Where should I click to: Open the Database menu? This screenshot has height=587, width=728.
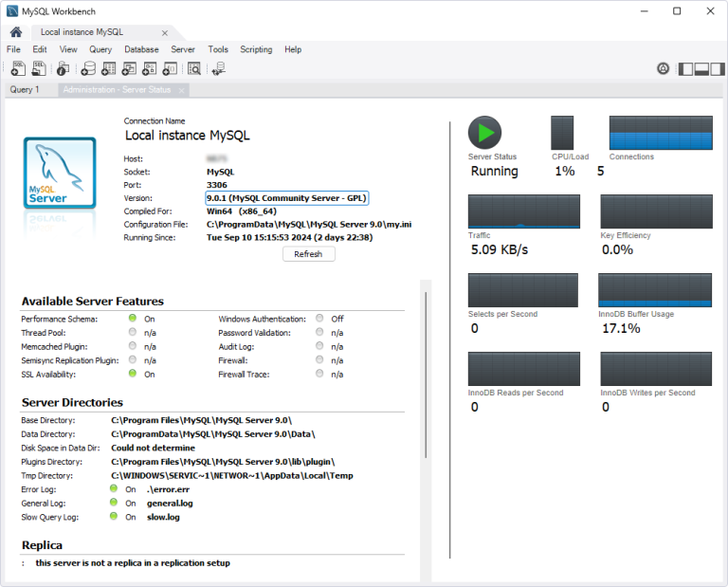pos(141,49)
